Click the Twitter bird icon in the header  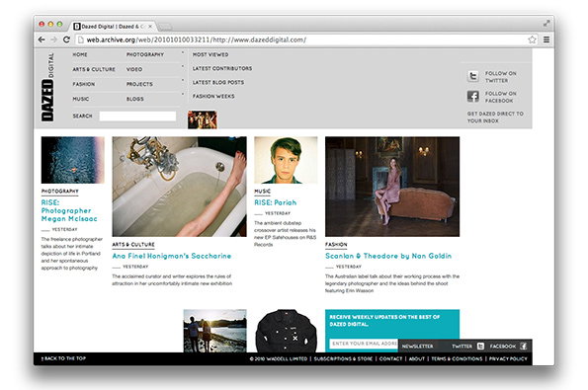pyautogui.click(x=473, y=76)
